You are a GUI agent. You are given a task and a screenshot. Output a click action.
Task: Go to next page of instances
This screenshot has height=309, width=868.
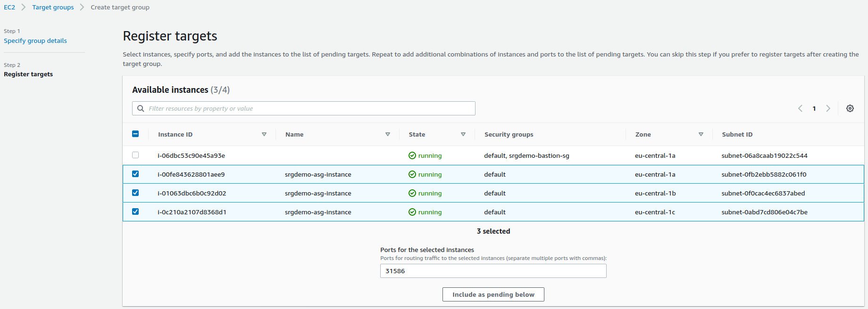[828, 108]
